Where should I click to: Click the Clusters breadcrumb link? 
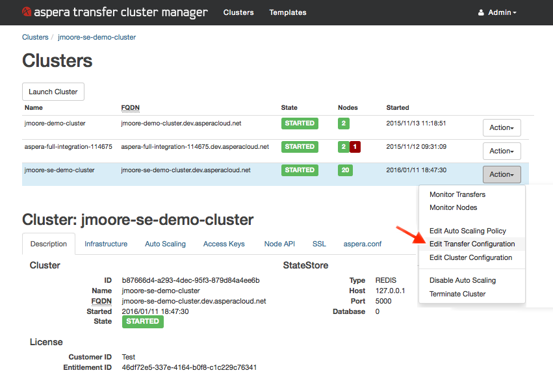35,37
